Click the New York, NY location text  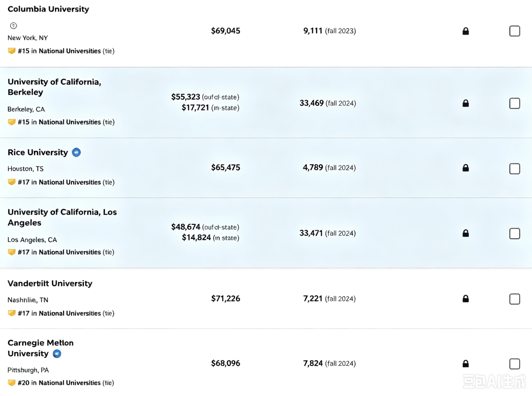coord(28,38)
